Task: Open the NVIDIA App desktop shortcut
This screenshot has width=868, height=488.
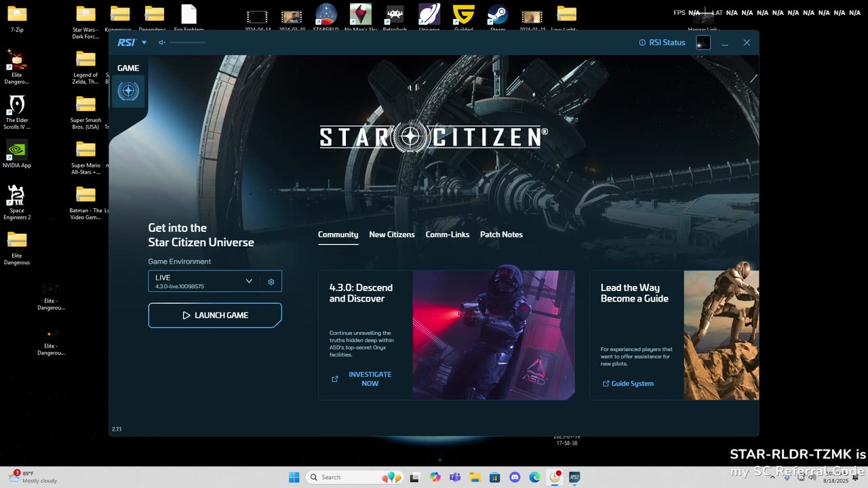Action: click(17, 155)
